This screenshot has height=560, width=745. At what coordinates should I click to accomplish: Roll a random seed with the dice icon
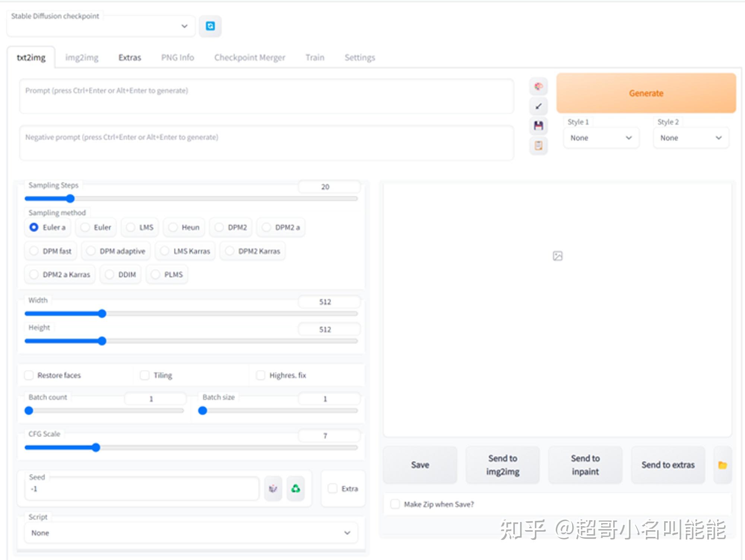pyautogui.click(x=273, y=488)
